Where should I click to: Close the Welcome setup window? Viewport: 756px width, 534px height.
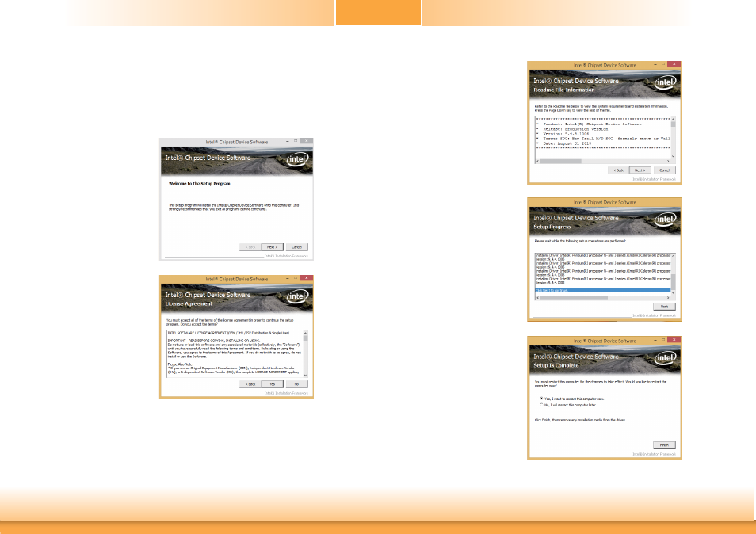306,141
